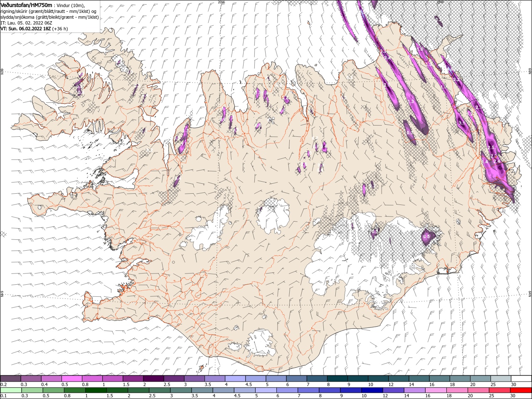Click the '(+36 h)' forecast offset text

(x=60, y=29)
